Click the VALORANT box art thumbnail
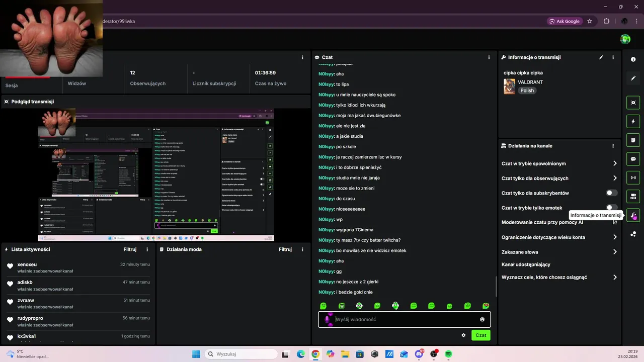 (509, 86)
